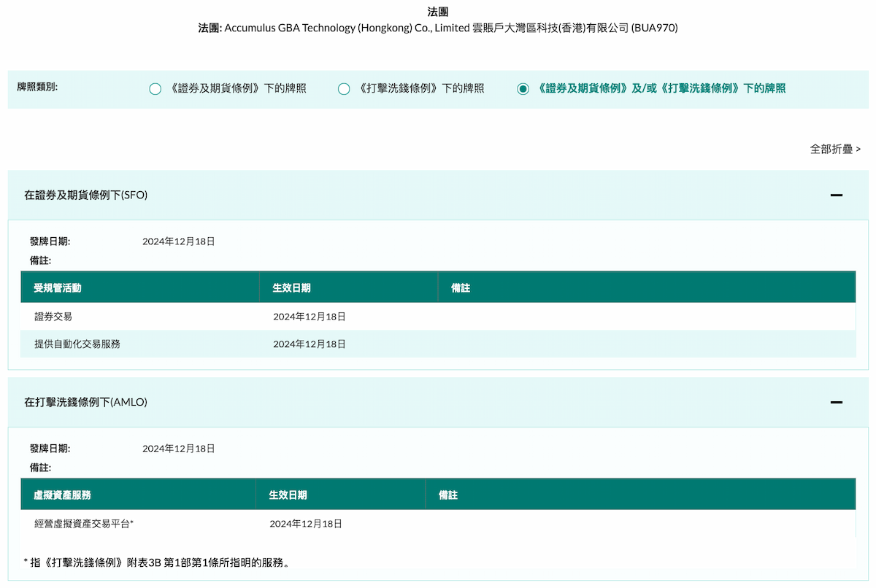Click the 備註 header in SFO table
The image size is (876, 588).
(647, 288)
